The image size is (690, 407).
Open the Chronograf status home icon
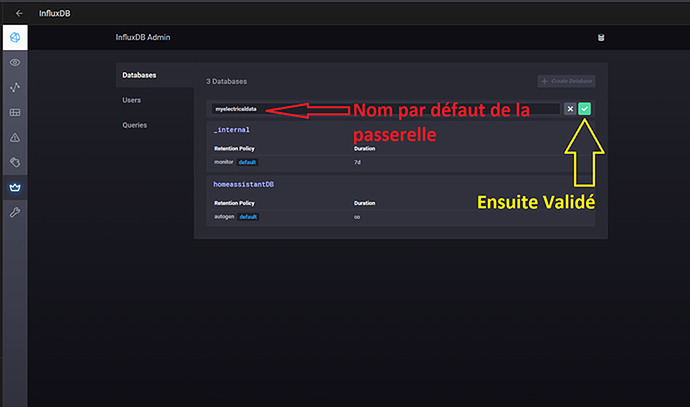(x=15, y=37)
